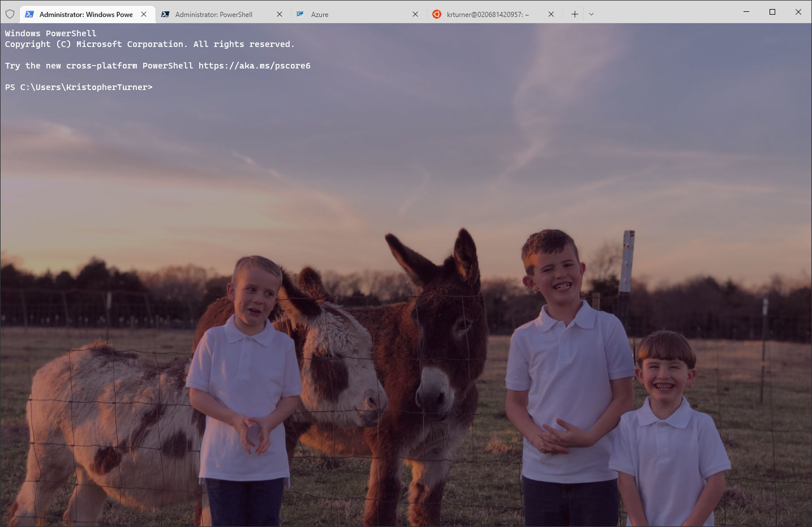812x527 pixels.
Task: Click the administrator shield icon
Action: click(x=10, y=14)
